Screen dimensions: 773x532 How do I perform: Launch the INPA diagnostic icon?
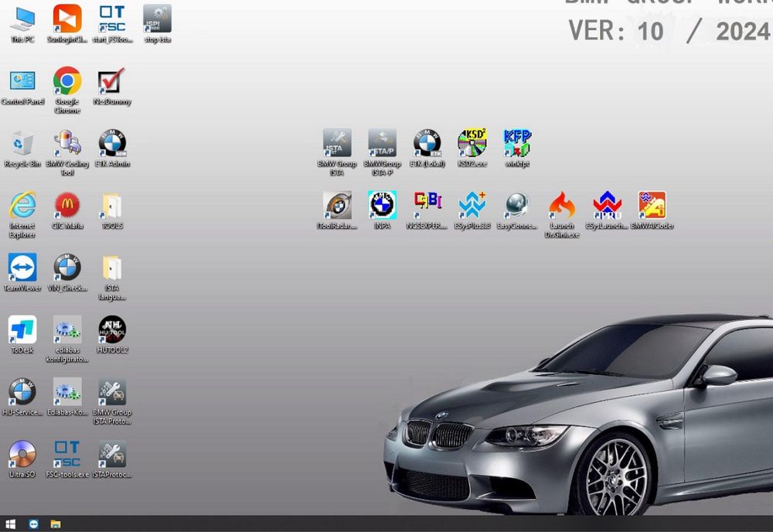coord(382,210)
